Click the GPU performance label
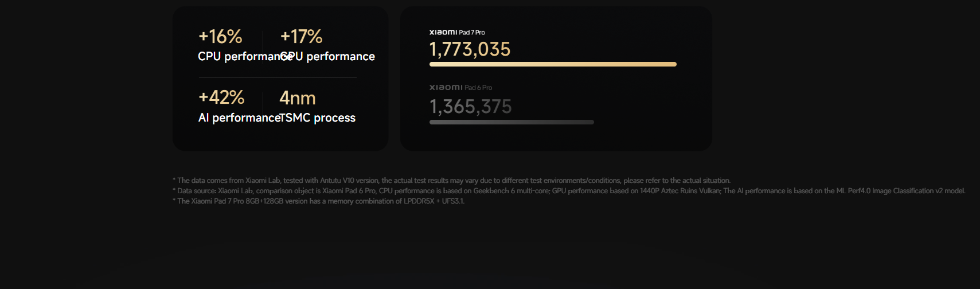This screenshot has width=980, height=289. [327, 56]
